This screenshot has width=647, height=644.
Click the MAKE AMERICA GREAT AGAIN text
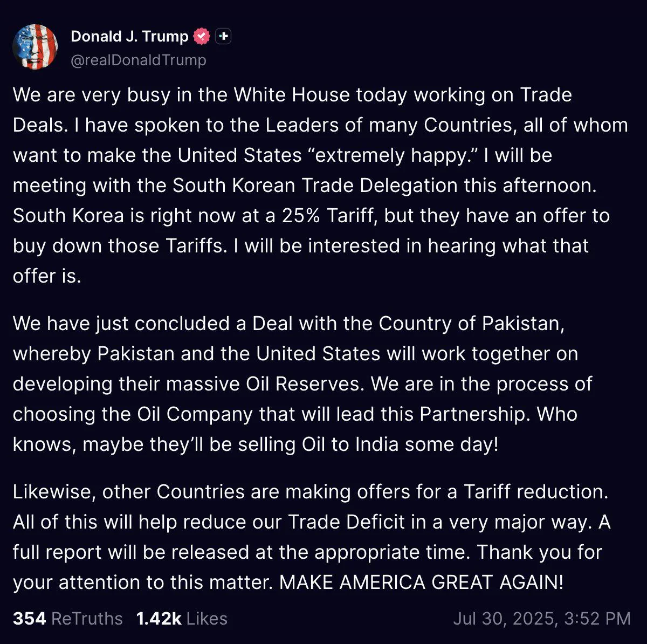click(x=422, y=583)
